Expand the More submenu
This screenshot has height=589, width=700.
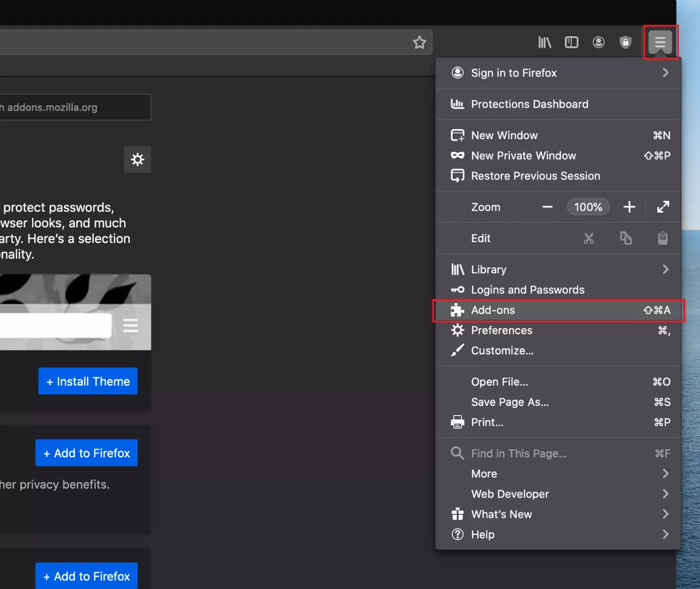click(558, 474)
